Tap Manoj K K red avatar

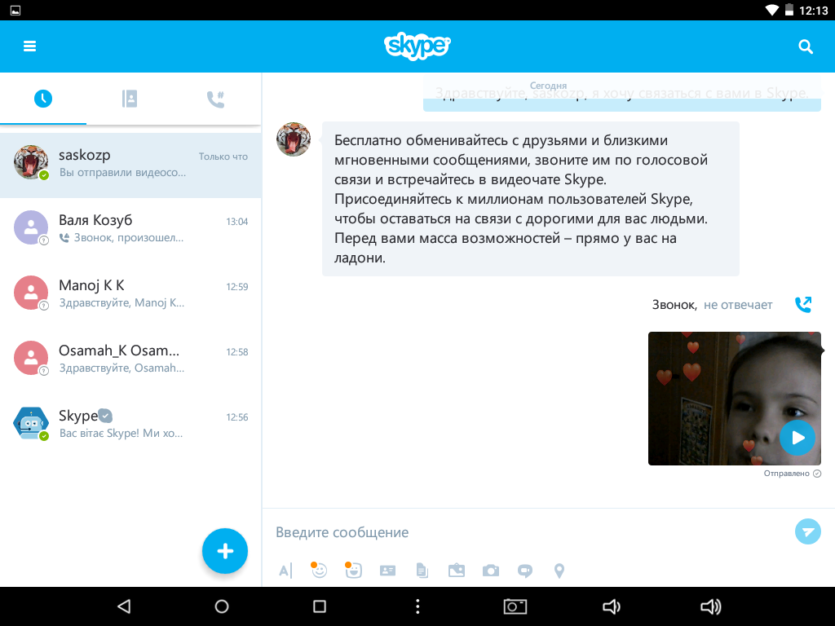(31, 292)
